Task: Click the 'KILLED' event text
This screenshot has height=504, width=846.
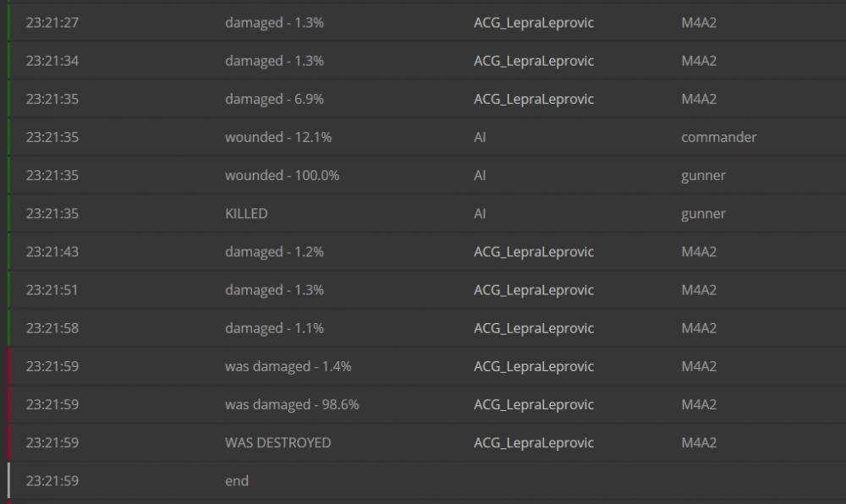Action: tap(246, 214)
